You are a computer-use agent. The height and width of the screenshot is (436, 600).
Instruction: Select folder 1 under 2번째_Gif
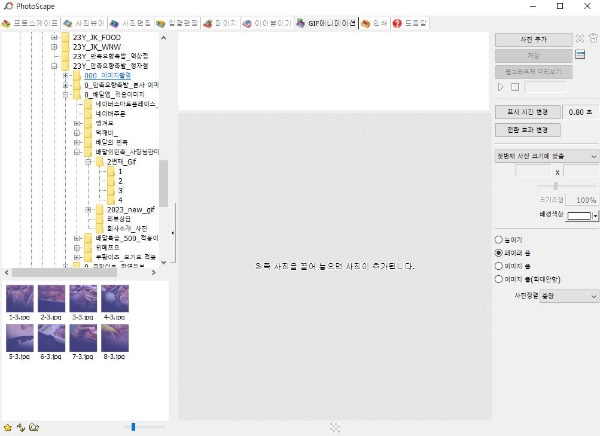pos(120,171)
